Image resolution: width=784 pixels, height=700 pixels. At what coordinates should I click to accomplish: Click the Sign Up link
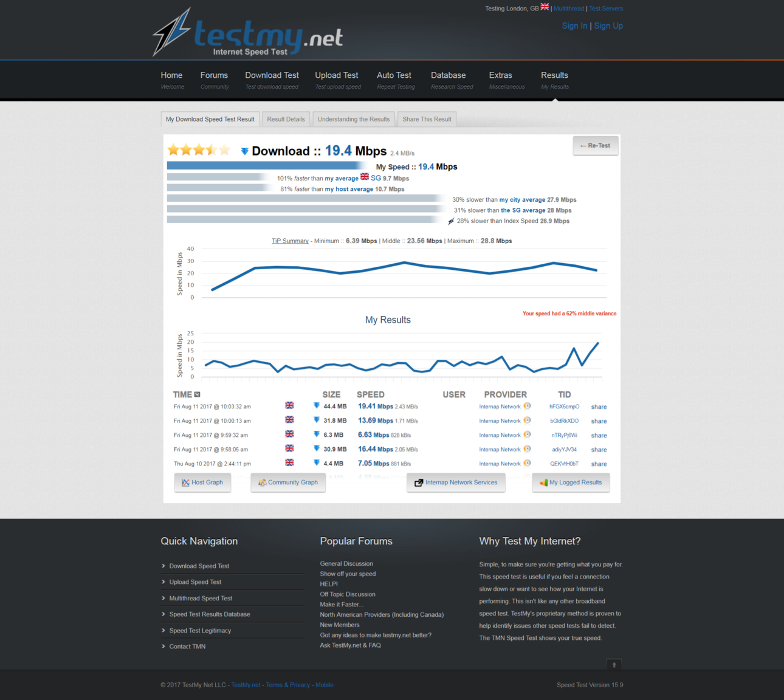tap(608, 26)
